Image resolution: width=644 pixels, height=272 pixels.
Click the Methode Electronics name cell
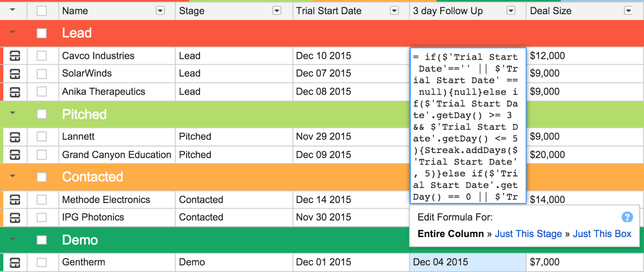117,200
